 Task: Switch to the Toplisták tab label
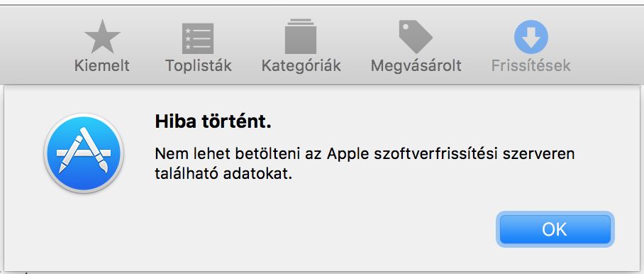(199, 66)
